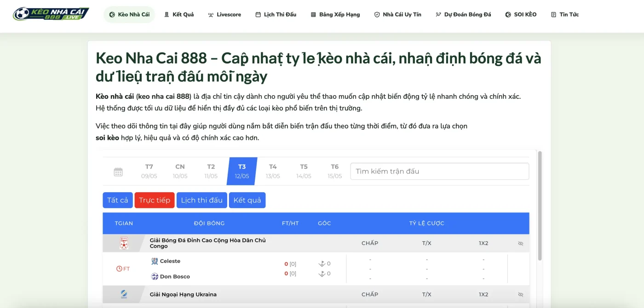
Task: Go to SOI KÈO section
Action: (521, 15)
